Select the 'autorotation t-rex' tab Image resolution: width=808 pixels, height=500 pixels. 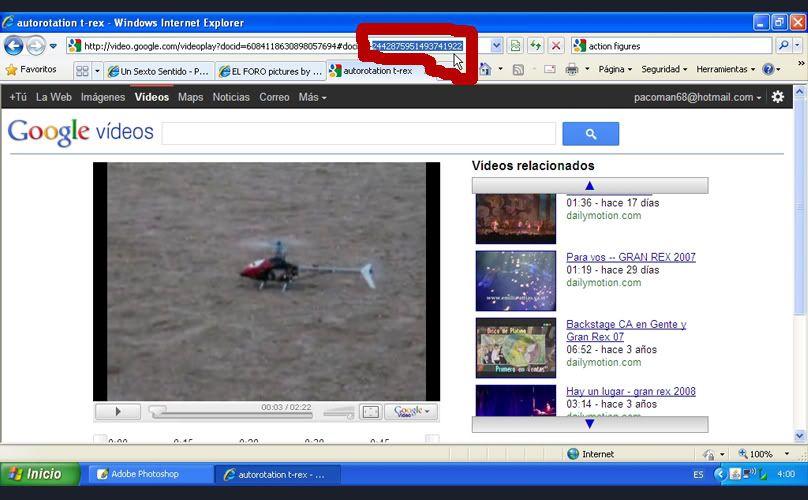(x=378, y=71)
